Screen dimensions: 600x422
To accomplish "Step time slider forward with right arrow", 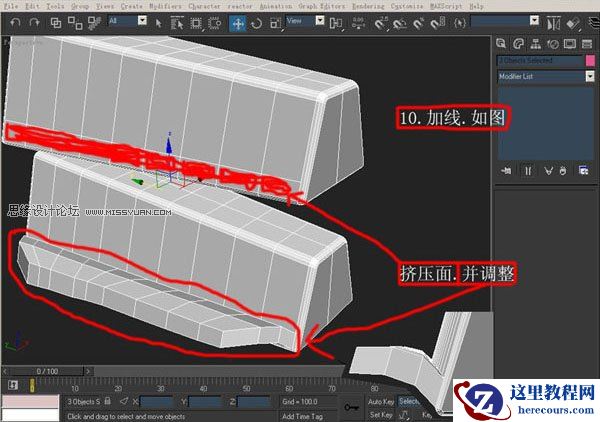I will tap(88, 371).
